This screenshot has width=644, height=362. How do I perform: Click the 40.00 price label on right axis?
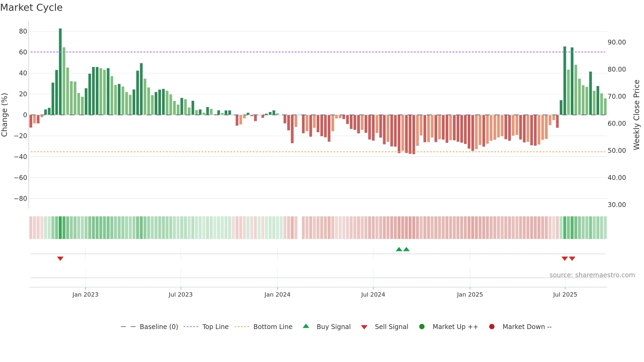point(617,178)
